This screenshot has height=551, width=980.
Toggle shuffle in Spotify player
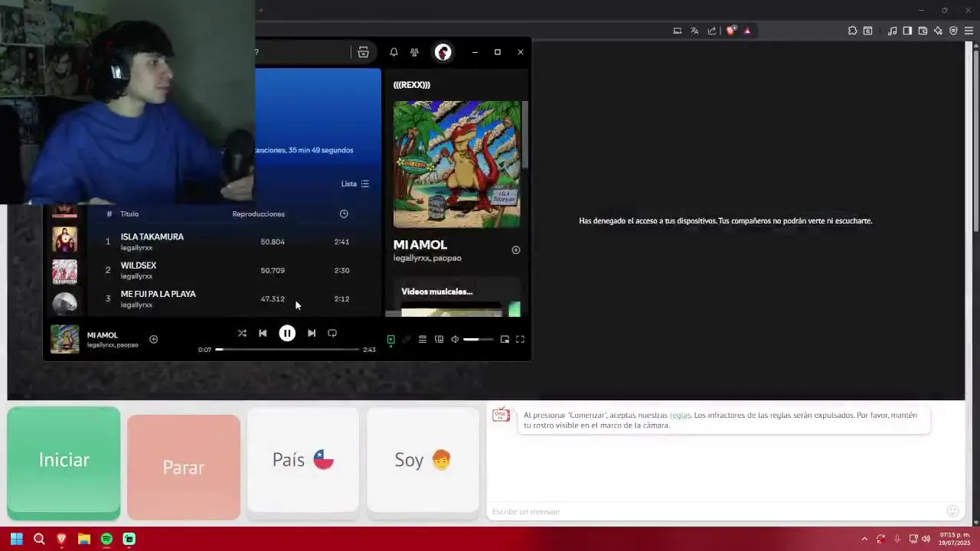tap(242, 333)
